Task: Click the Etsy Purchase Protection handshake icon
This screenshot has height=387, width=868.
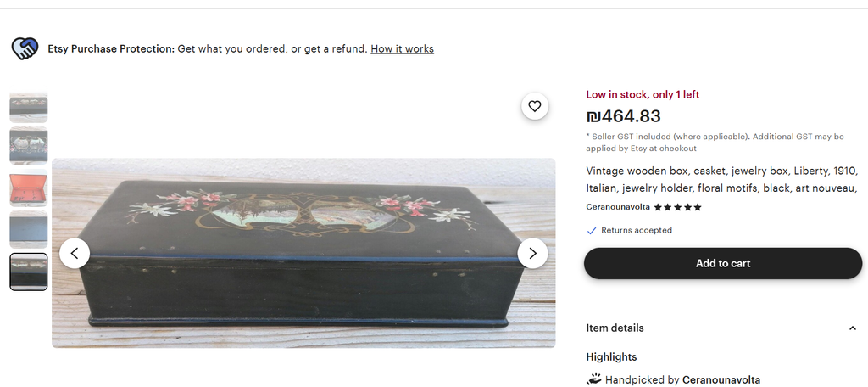Action: [x=25, y=48]
